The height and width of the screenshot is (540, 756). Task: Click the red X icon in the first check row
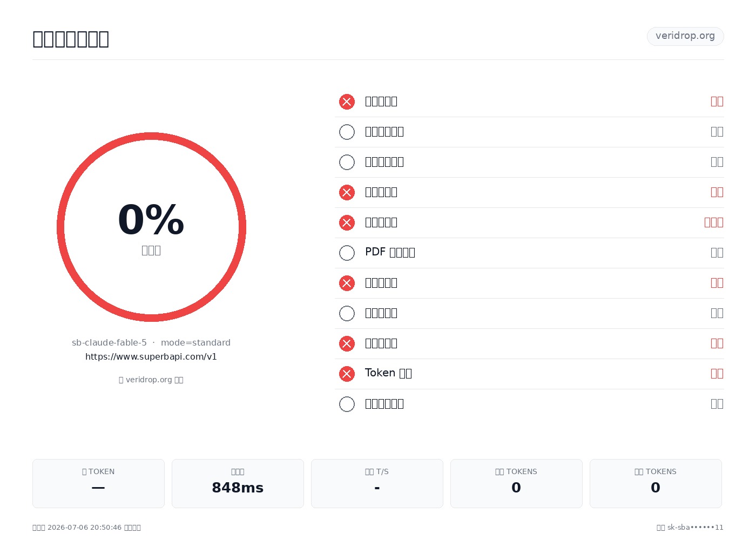pyautogui.click(x=347, y=102)
